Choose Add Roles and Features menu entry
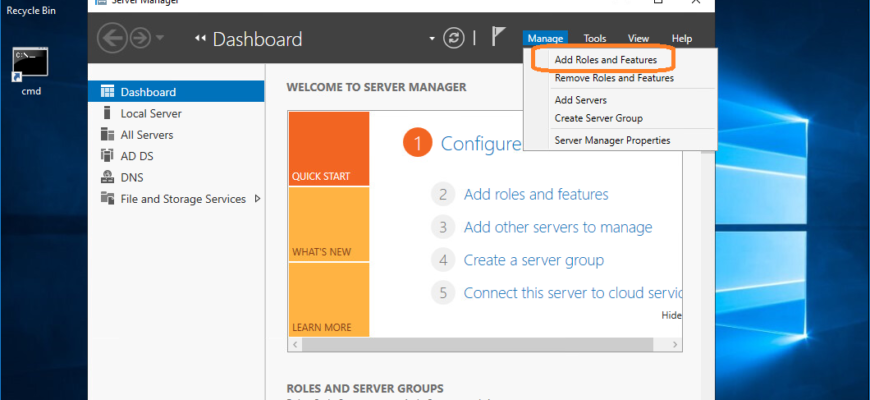The width and height of the screenshot is (870, 400). (x=605, y=60)
